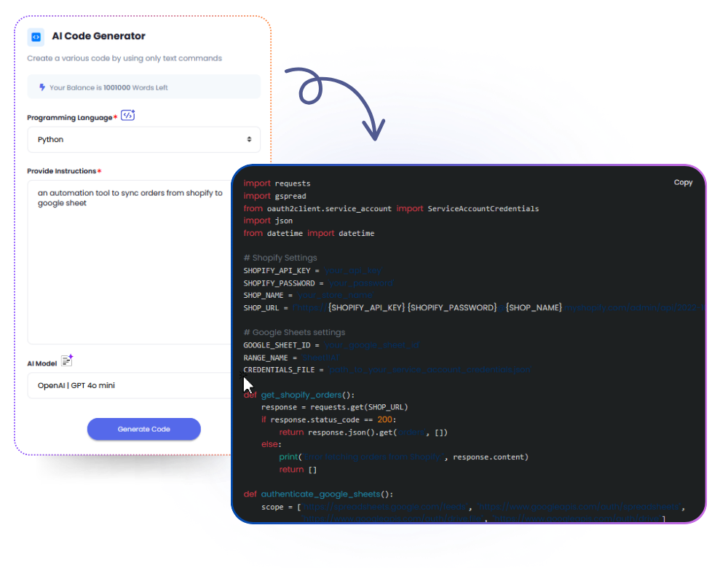Screen dimensions: 728x568
Task: Click the 'Programming Language' label
Action: (x=70, y=118)
